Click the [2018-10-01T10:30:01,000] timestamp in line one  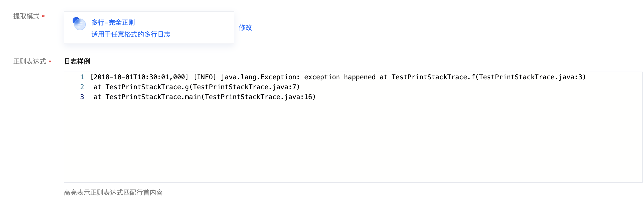coord(139,77)
